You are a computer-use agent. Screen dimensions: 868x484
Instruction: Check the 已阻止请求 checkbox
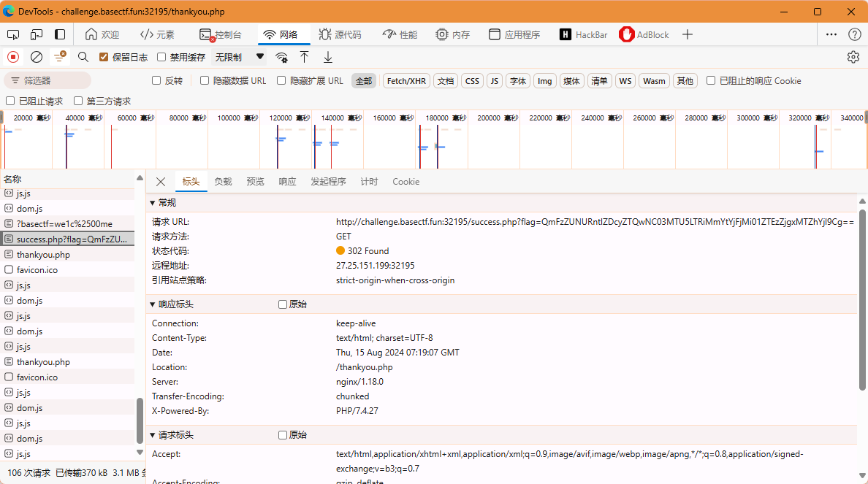pyautogui.click(x=10, y=101)
